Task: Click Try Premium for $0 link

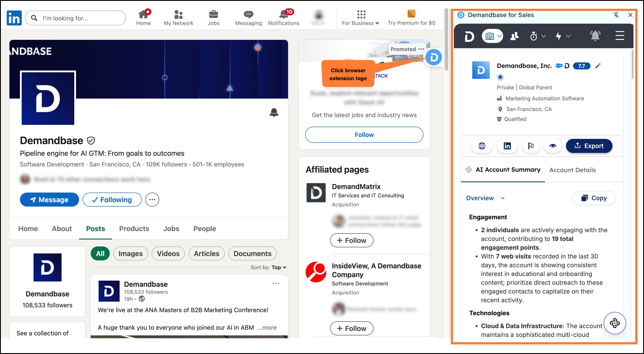Action: coord(411,18)
